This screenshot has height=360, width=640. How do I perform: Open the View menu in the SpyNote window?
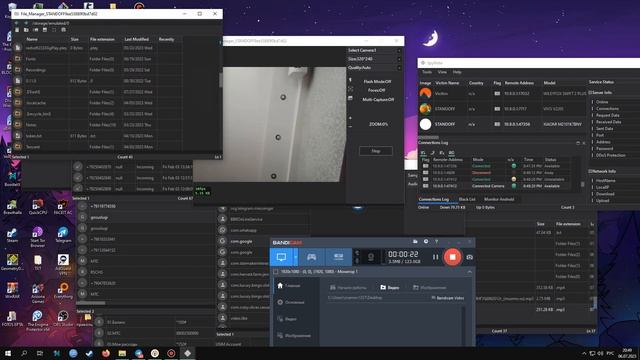(442, 72)
